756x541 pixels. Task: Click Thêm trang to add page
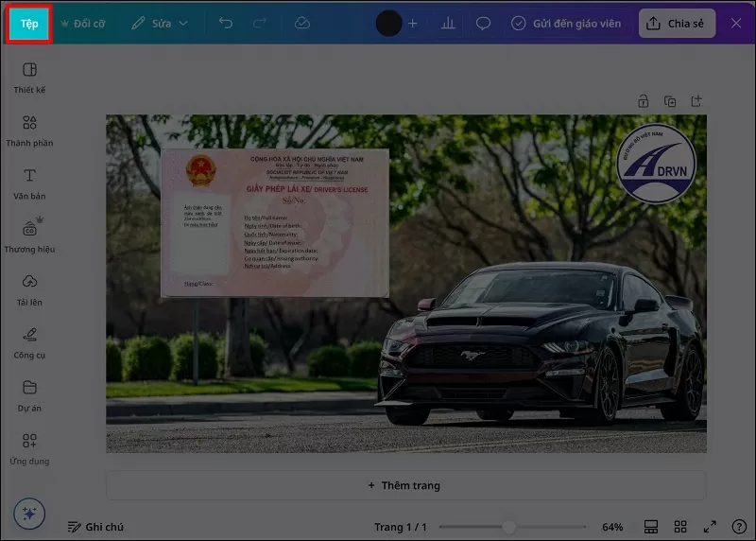pyautogui.click(x=405, y=485)
